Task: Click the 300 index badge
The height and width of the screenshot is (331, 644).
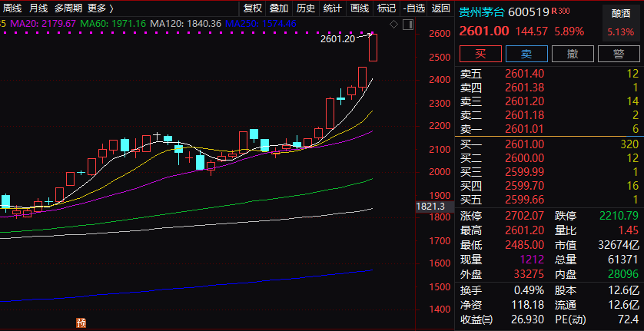Action: (x=564, y=11)
